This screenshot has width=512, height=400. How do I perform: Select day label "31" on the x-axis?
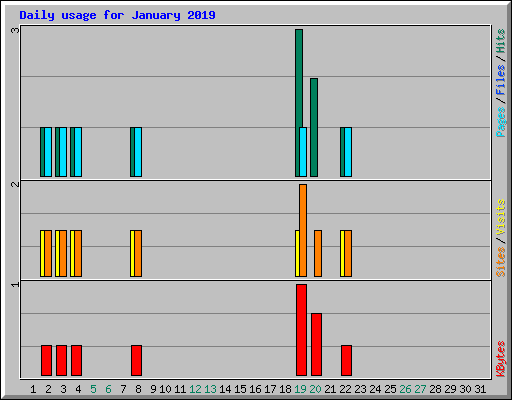[x=480, y=389]
